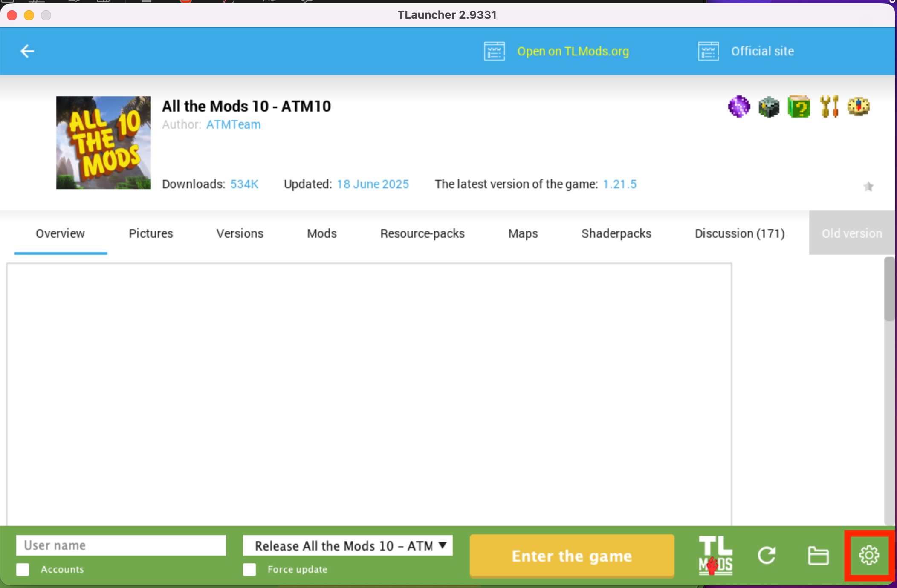The height and width of the screenshot is (588, 897).
Task: Click Enter the game button
Action: point(572,556)
